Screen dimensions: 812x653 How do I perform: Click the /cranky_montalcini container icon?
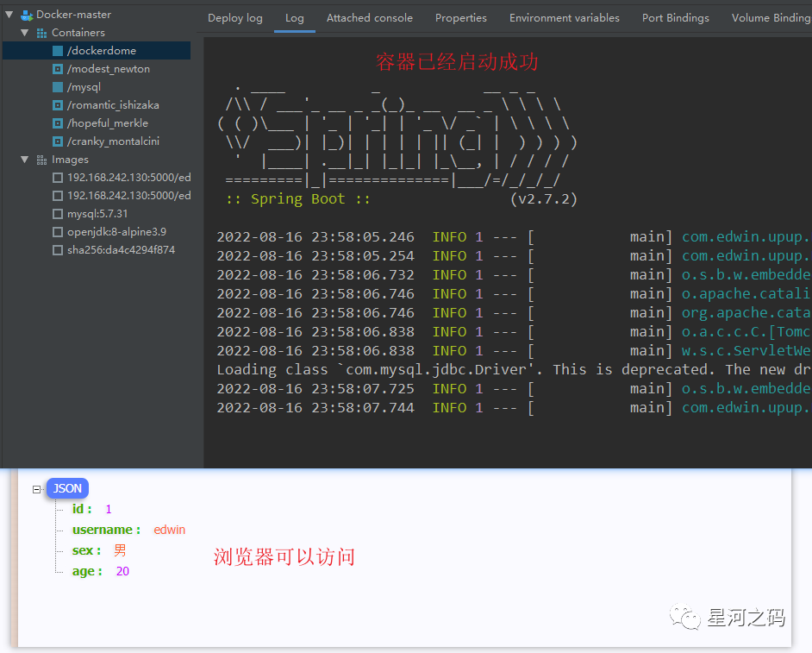point(58,141)
